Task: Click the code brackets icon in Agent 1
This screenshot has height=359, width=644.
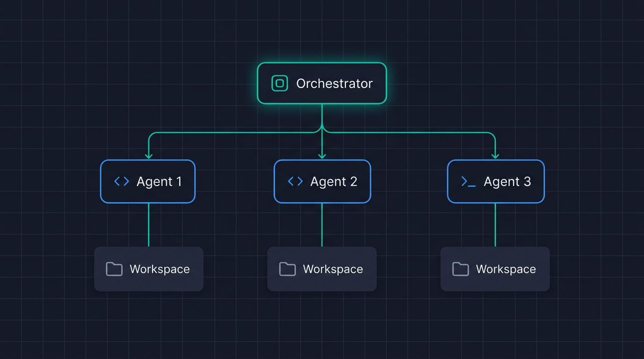Action: coord(122,181)
